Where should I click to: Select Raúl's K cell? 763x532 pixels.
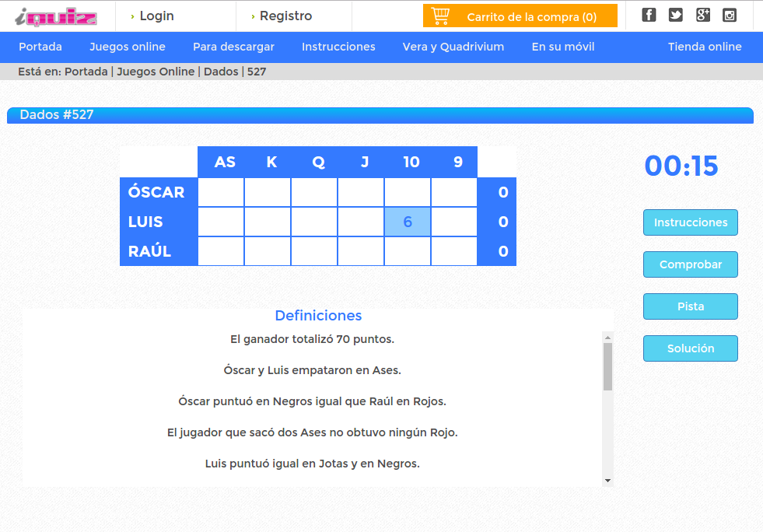(268, 251)
